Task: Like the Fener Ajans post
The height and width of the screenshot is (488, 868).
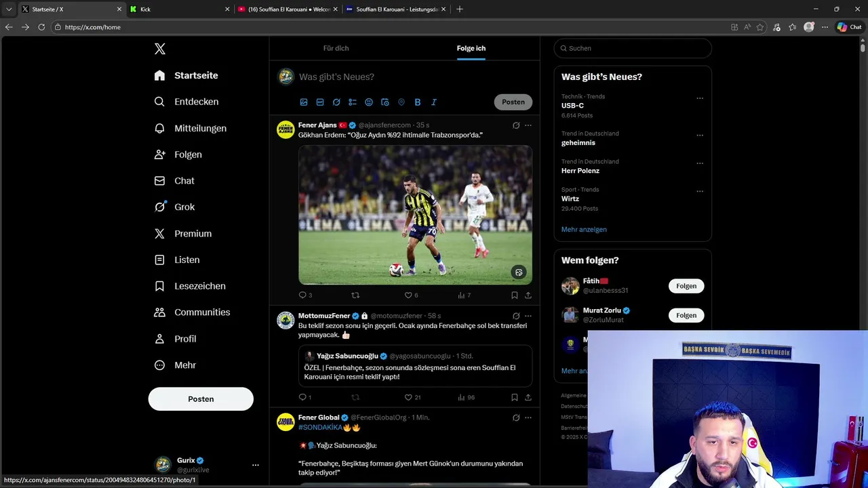Action: [408, 296]
